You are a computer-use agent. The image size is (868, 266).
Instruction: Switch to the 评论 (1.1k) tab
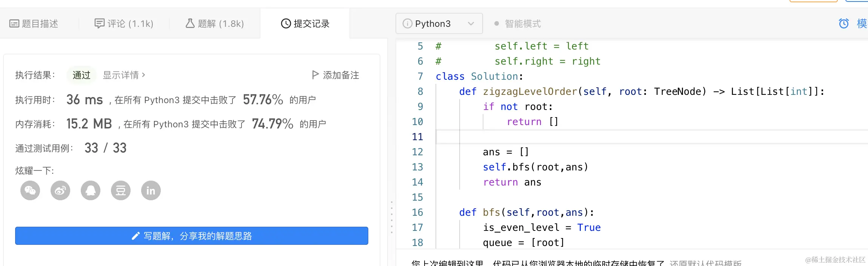click(x=124, y=24)
